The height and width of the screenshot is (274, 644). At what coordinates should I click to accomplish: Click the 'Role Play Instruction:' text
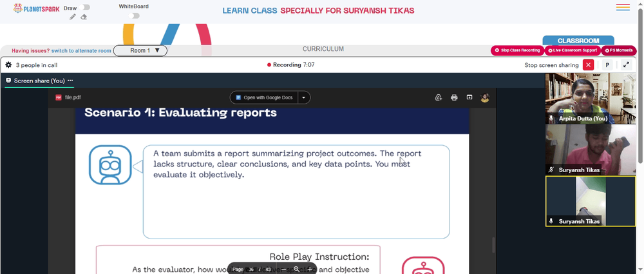[x=319, y=257]
